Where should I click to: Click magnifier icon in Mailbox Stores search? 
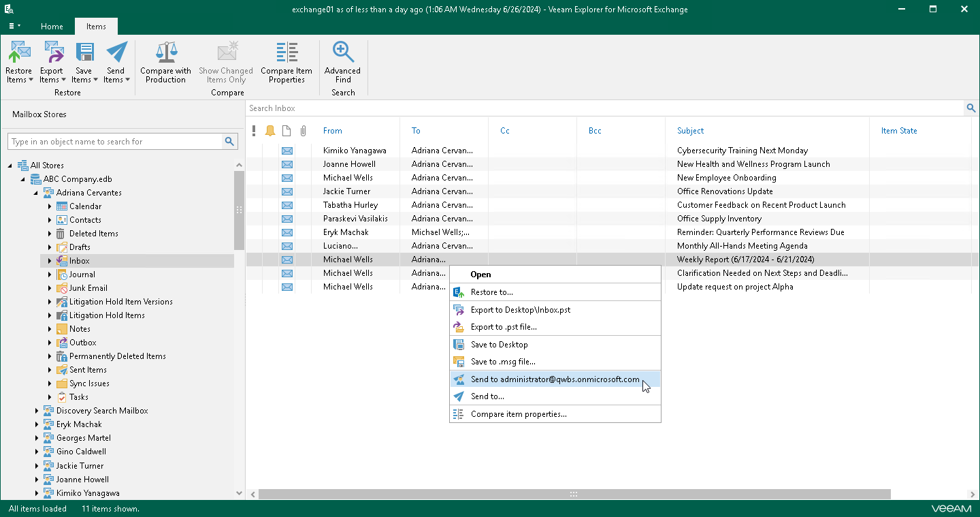coord(230,142)
